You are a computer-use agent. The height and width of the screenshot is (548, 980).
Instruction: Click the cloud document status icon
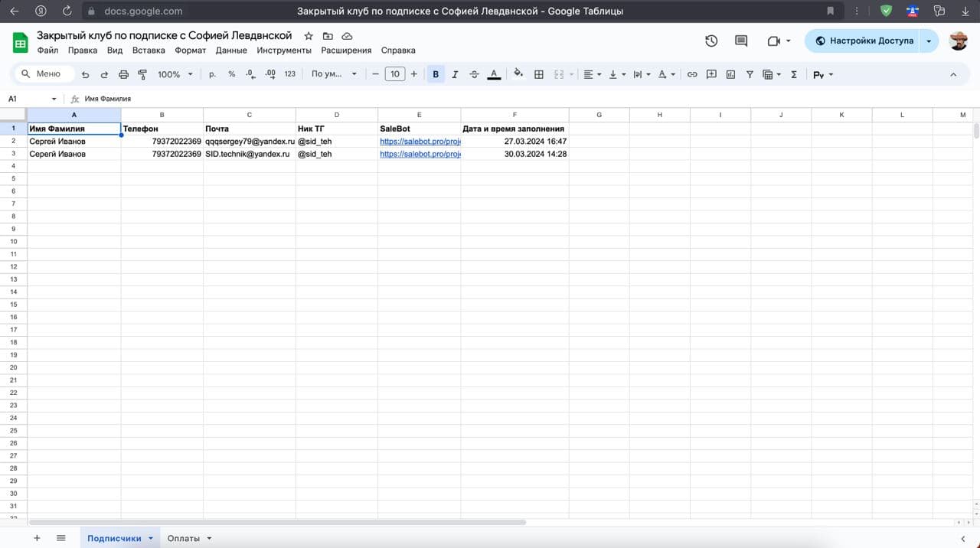pyautogui.click(x=347, y=36)
